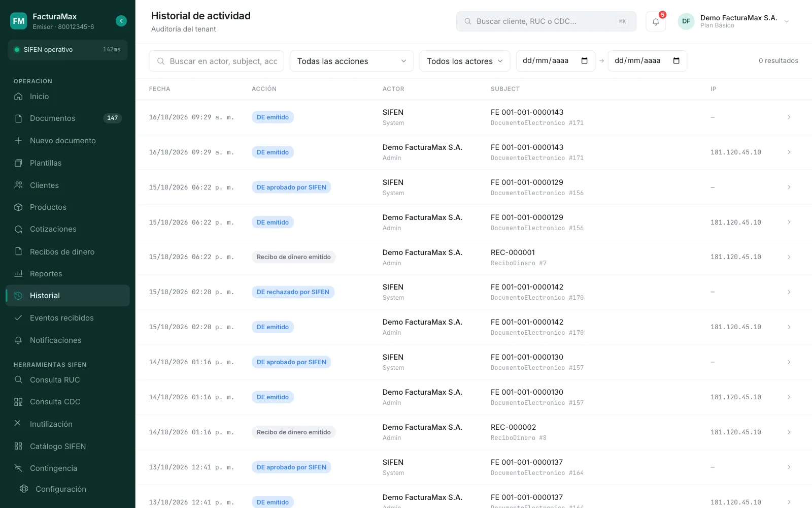Focus the Buscar en actor, subject filter field

pos(216,61)
